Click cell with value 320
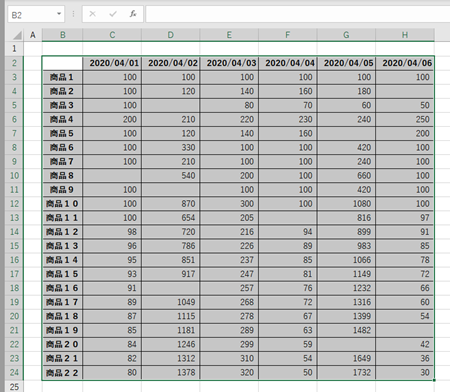The image size is (450, 392). 229,372
